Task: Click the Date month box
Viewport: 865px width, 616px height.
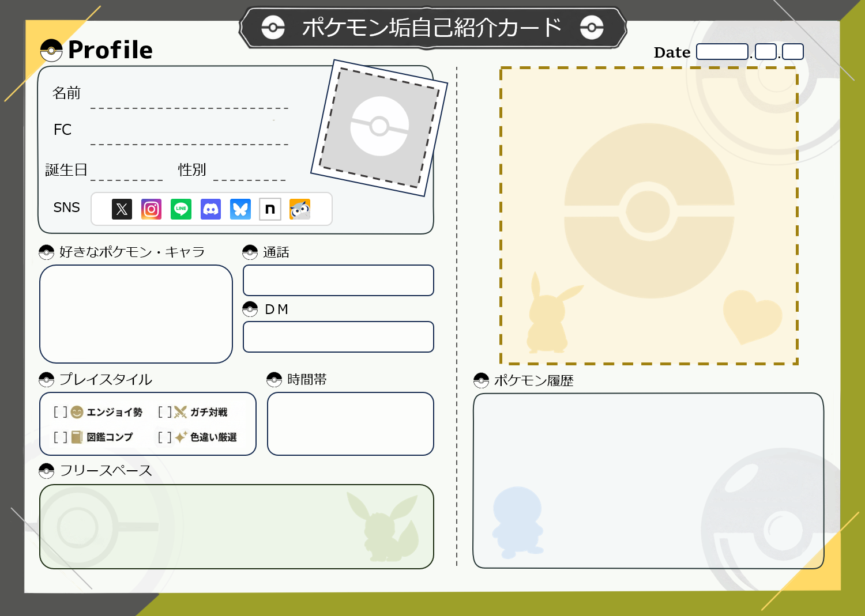Action: pyautogui.click(x=766, y=52)
